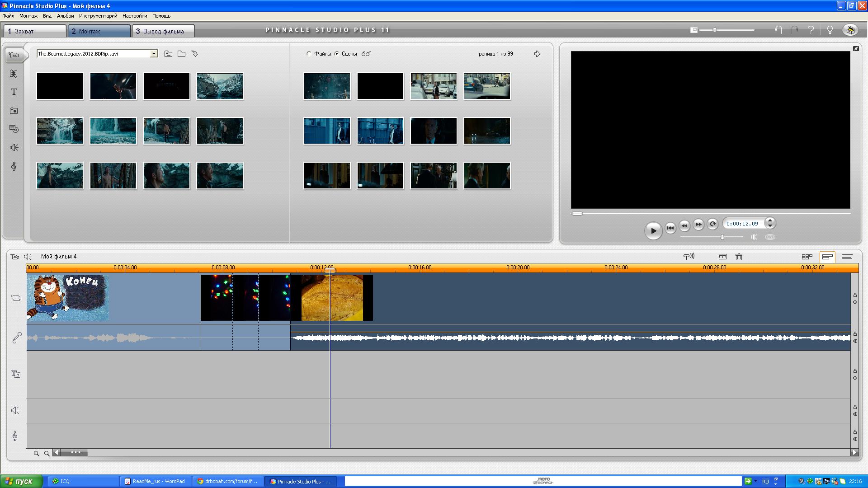
Task: Go up one folder level
Action: tap(168, 54)
